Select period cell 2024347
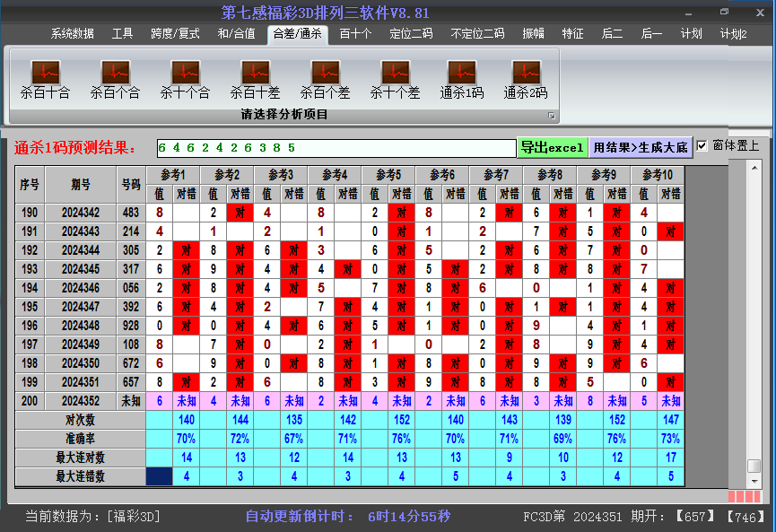 click(81, 307)
